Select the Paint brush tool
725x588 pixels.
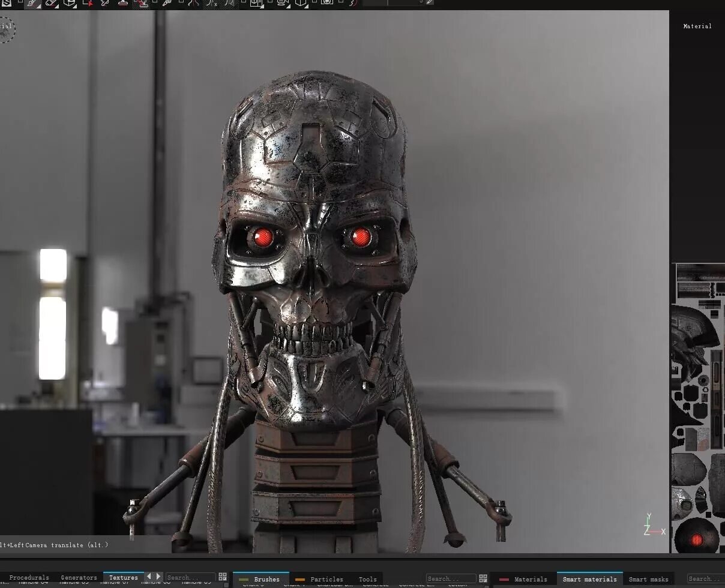32,3
